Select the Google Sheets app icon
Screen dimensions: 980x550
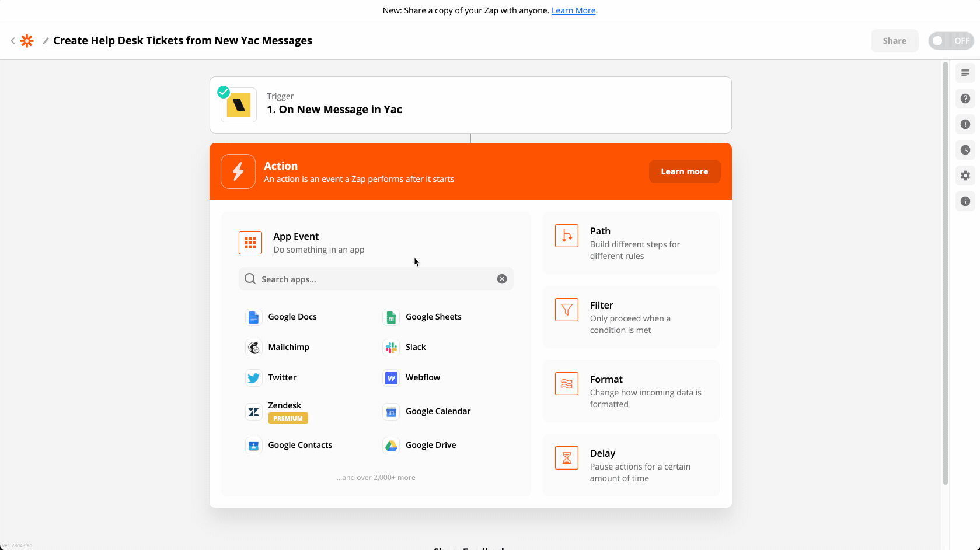point(391,317)
